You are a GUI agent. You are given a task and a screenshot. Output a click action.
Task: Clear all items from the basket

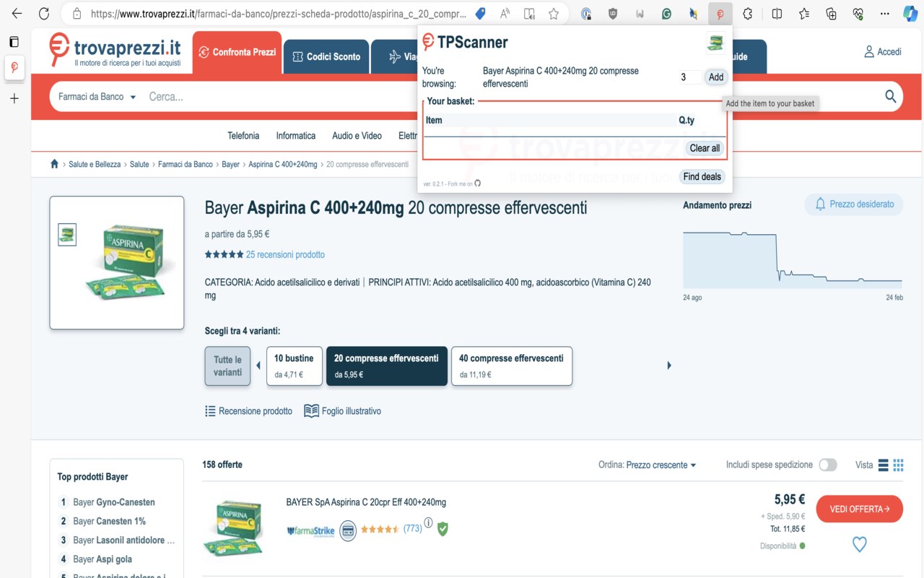[705, 148]
